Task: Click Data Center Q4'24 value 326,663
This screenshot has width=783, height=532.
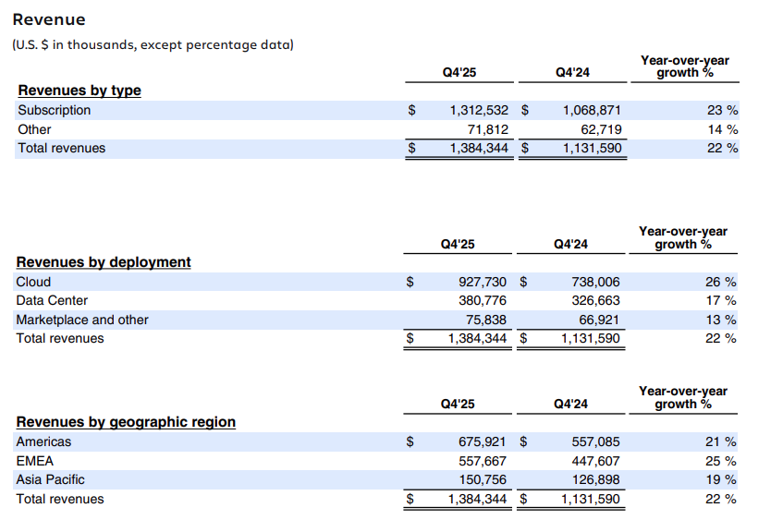Action: pos(594,300)
